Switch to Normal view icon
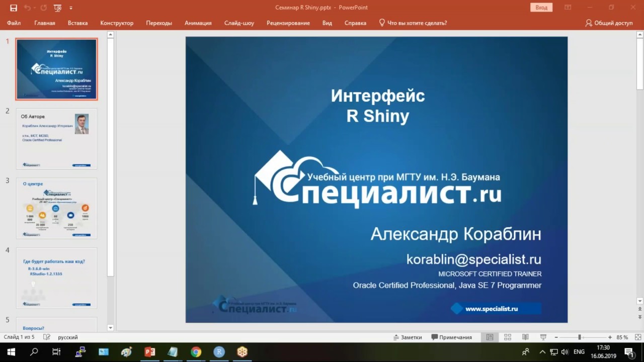The image size is (644, 362). coord(490,337)
